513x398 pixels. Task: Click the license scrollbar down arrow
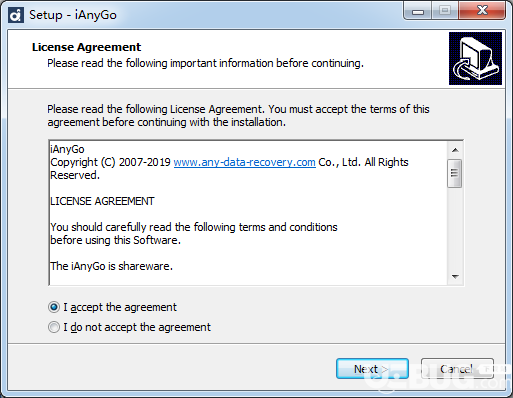(x=455, y=276)
